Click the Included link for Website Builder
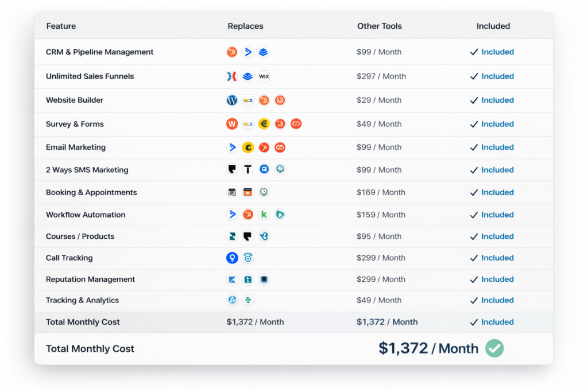The height and width of the screenshot is (392, 588). (x=497, y=100)
